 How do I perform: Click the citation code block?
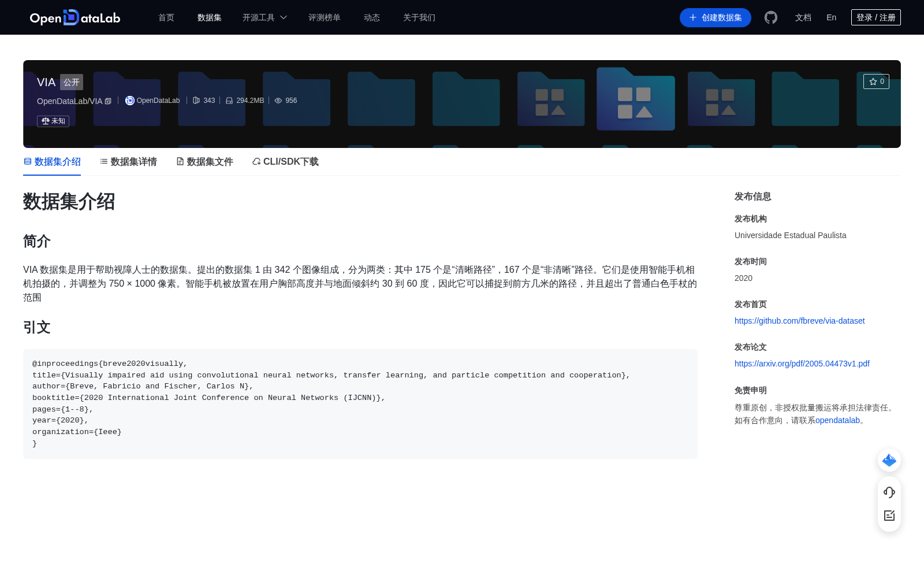tap(360, 404)
